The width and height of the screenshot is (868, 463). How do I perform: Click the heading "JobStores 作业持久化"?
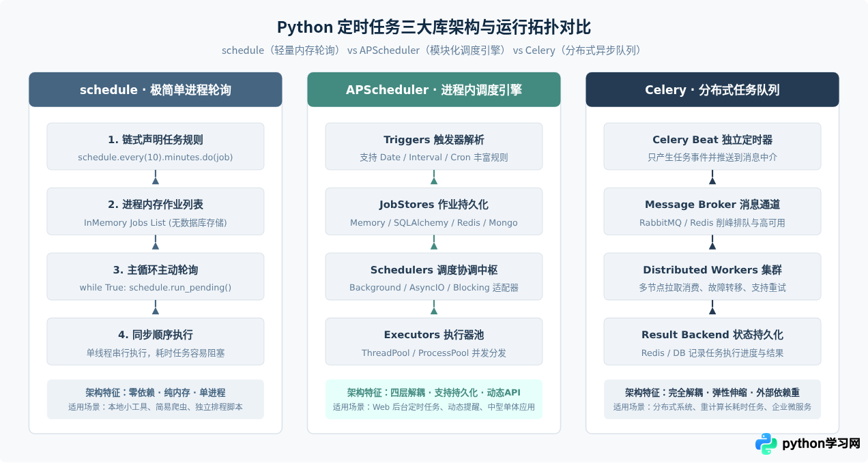click(x=434, y=205)
